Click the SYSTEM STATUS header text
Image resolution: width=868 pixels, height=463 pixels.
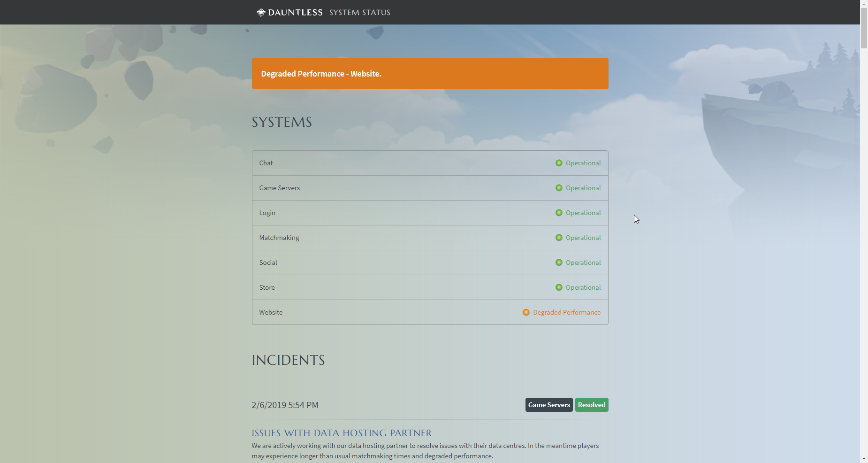tap(360, 13)
